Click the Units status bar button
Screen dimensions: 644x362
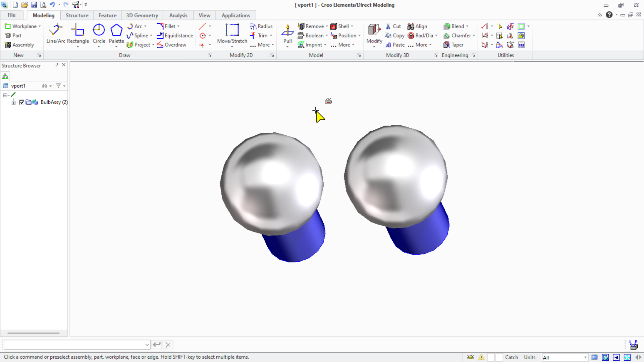tap(530, 357)
